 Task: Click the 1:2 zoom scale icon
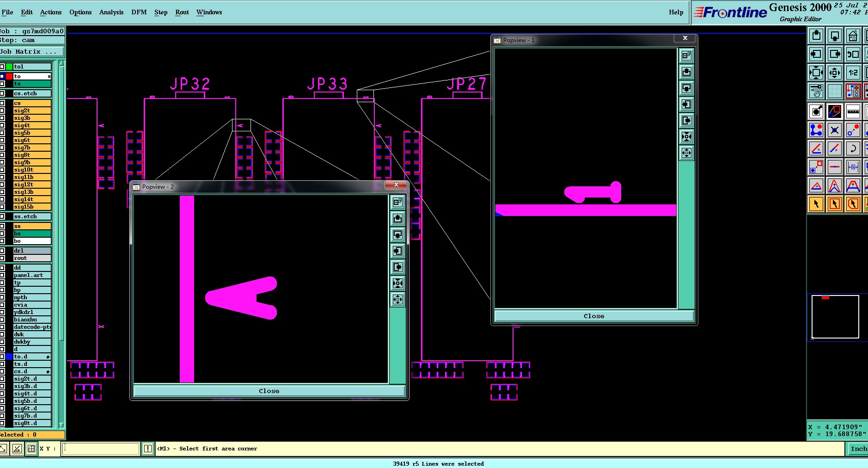[x=853, y=73]
